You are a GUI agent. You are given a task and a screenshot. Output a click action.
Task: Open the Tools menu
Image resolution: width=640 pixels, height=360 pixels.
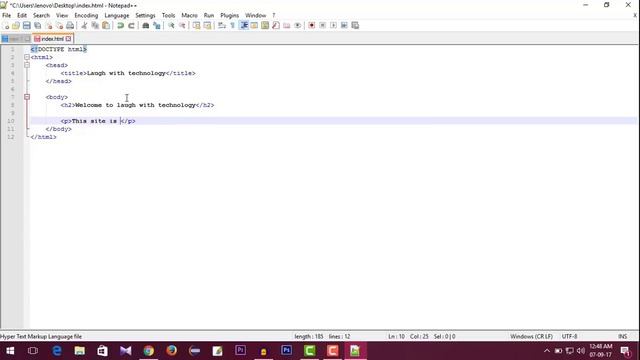[x=168, y=16]
